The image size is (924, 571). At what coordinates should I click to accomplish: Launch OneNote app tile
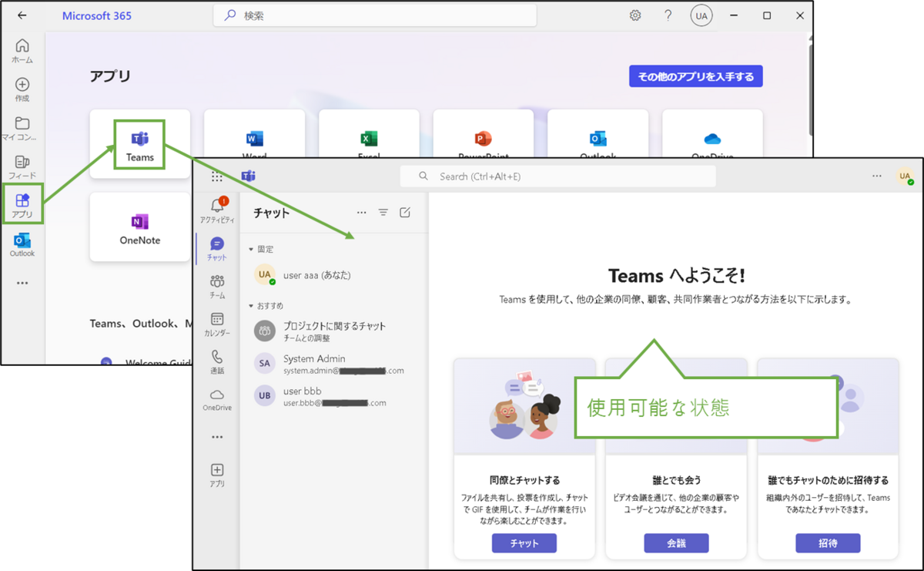[140, 228]
